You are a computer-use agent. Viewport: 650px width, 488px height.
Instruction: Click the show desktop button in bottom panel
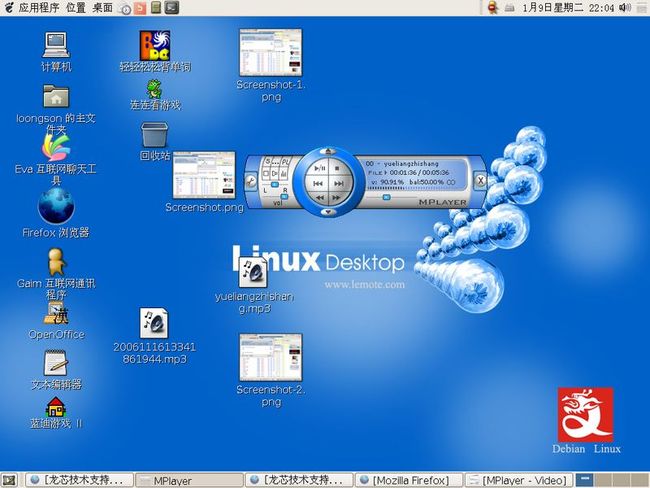click(x=9, y=480)
